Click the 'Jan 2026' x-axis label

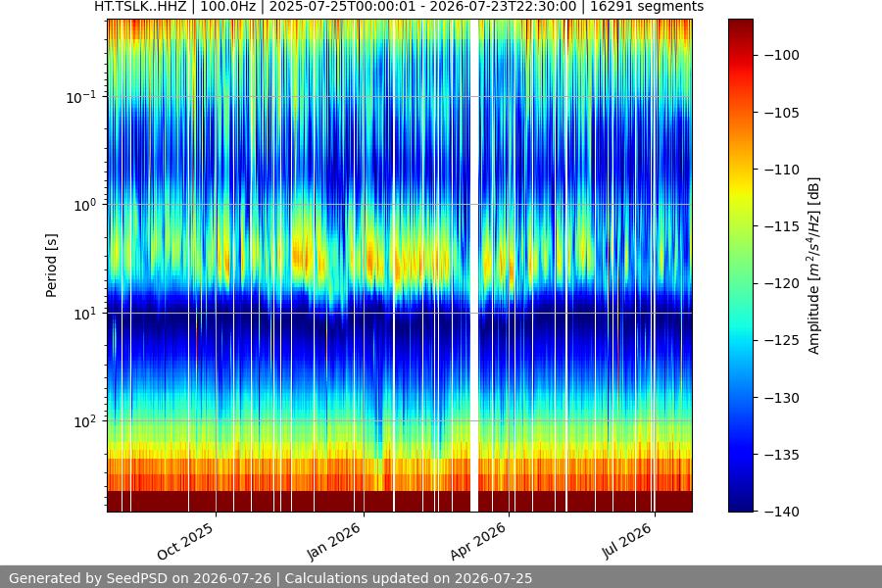(x=333, y=541)
